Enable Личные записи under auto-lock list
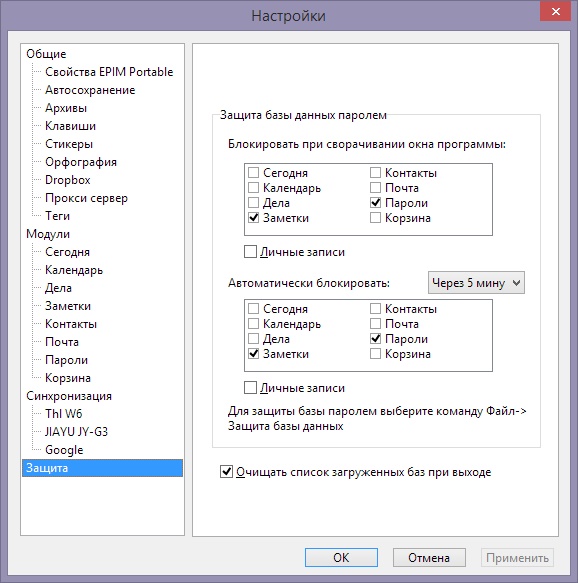The height and width of the screenshot is (583, 578). coord(250,388)
